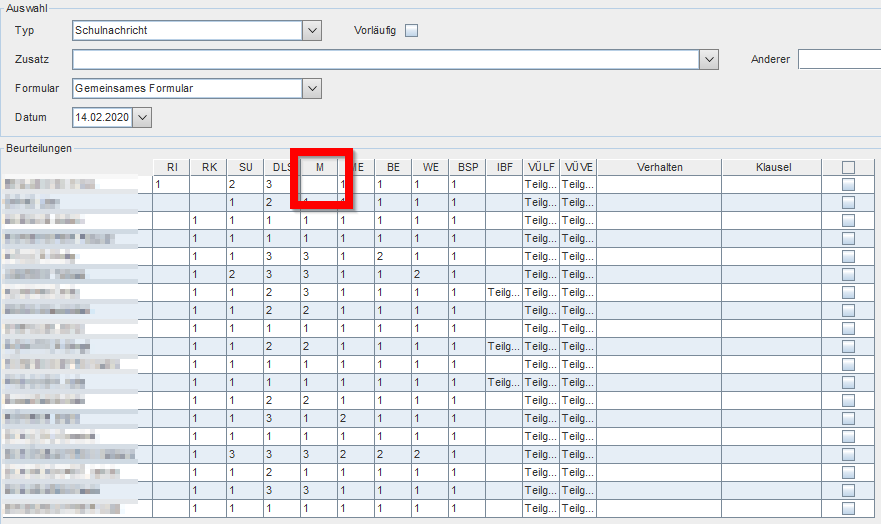This screenshot has height=524, width=881.
Task: Tick the select-all checkbox in table header
Action: [848, 167]
